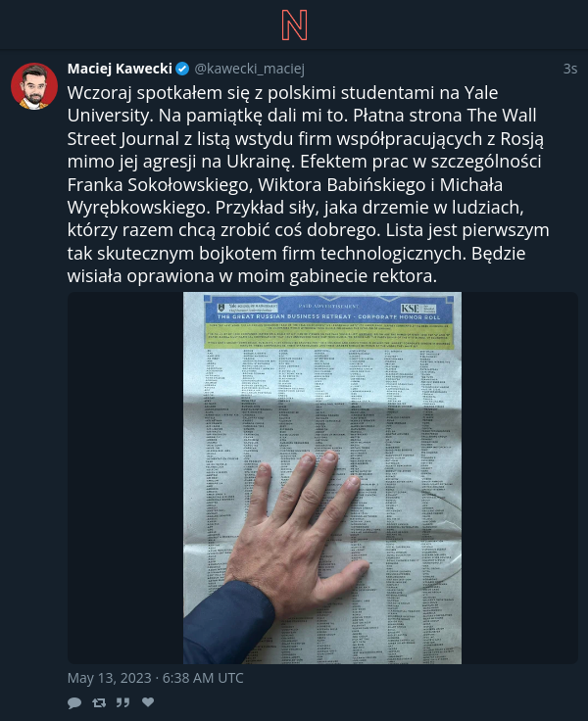Open Maciej Kawecki's avatar picture
The image size is (588, 721).
pos(34,86)
